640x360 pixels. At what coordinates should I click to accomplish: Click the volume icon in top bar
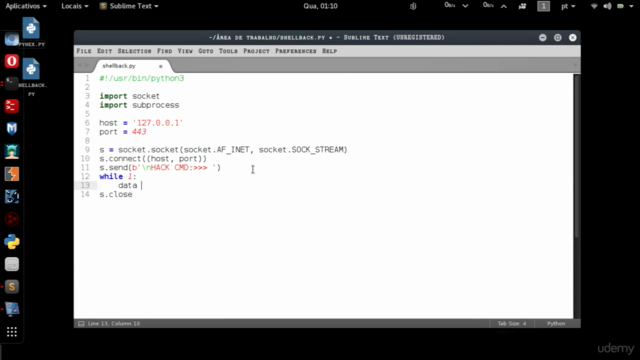tap(607, 6)
